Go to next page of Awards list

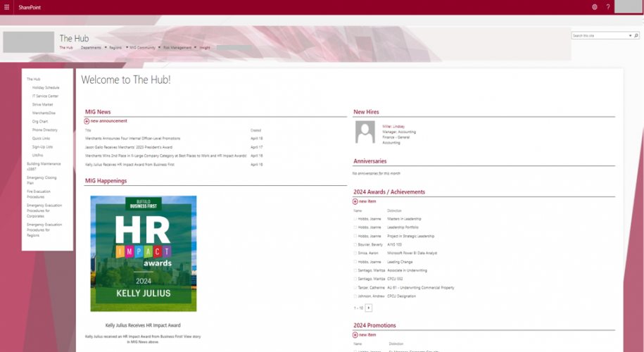(x=368, y=308)
